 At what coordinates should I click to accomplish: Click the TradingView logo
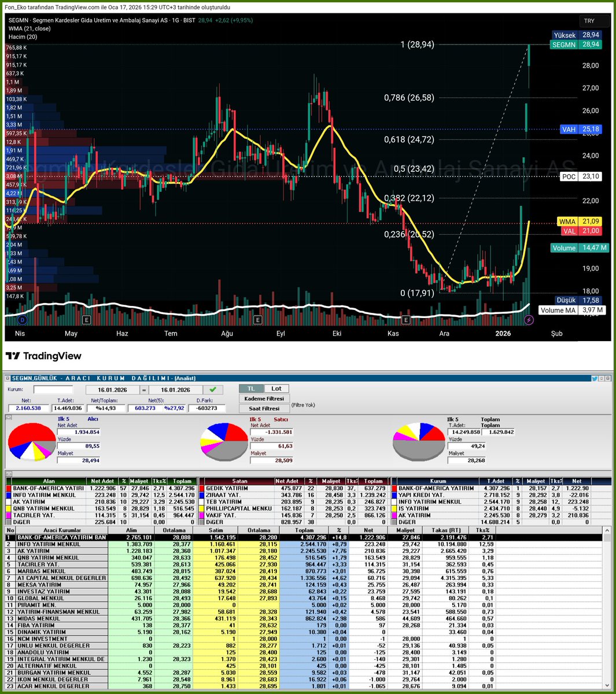click(43, 356)
